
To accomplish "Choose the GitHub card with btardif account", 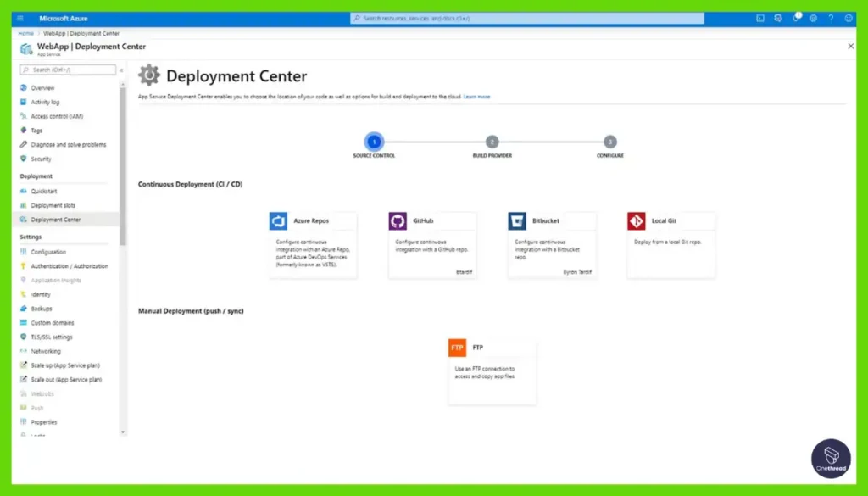I will pos(432,245).
